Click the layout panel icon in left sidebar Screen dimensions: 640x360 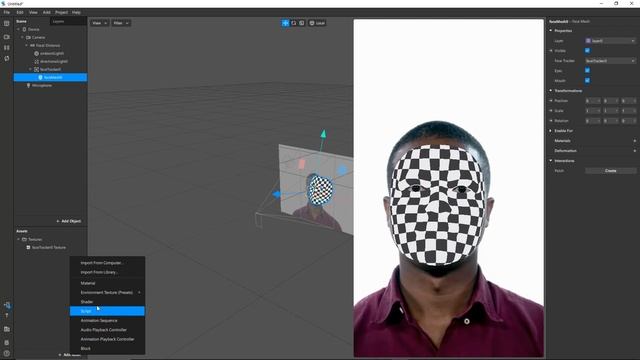7,24
